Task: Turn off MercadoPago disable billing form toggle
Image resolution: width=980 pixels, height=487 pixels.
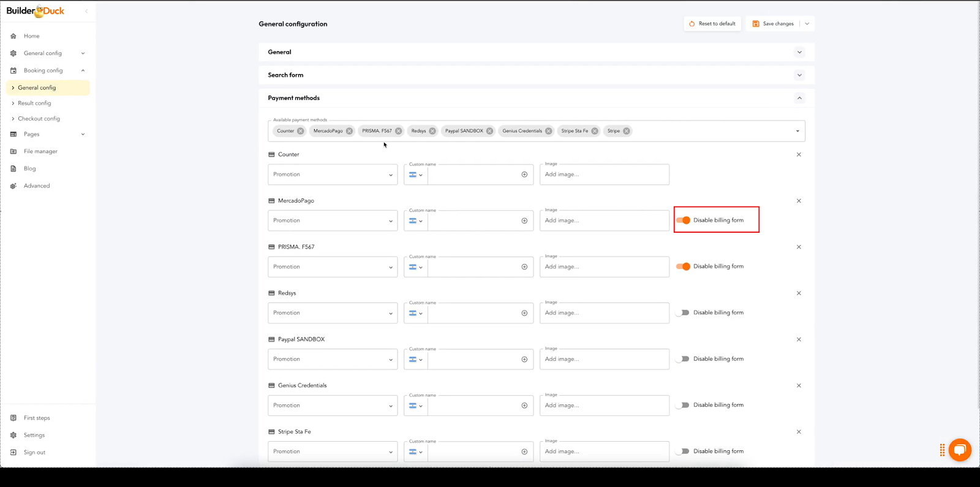Action: (x=683, y=221)
